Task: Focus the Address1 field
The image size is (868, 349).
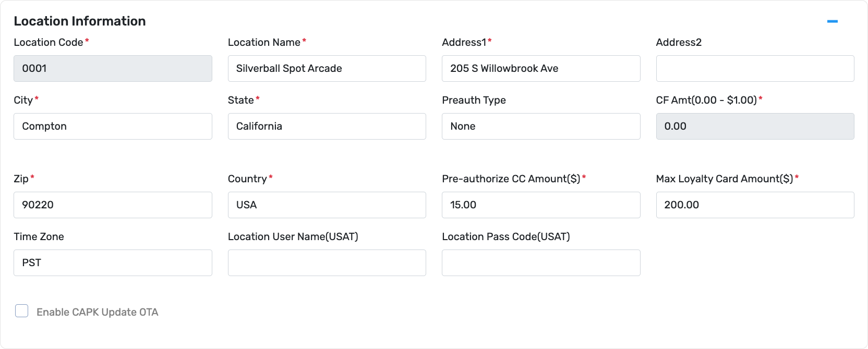Action: click(x=540, y=68)
